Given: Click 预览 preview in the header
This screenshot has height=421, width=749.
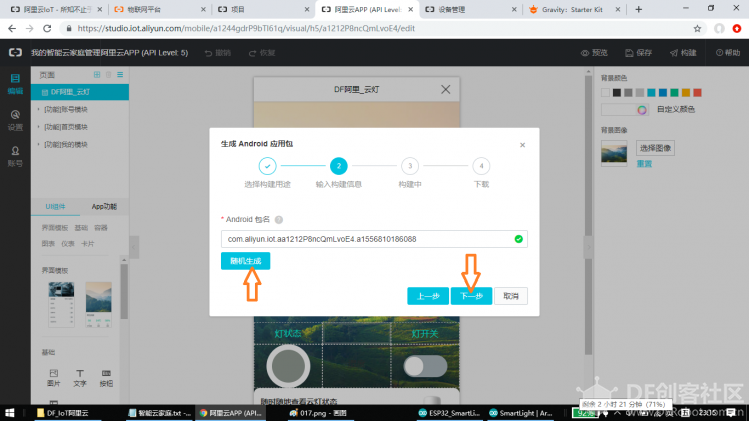Looking at the screenshot, I should click(594, 53).
